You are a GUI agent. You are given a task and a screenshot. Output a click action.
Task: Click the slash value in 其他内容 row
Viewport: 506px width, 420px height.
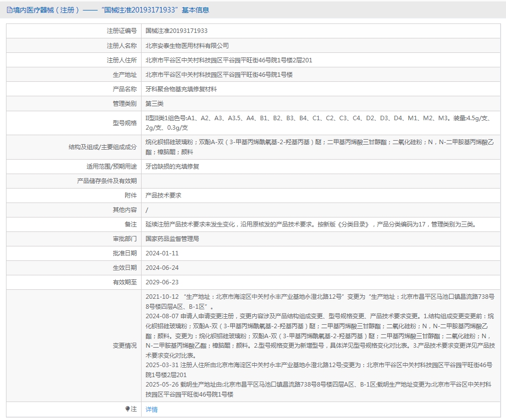(147, 210)
